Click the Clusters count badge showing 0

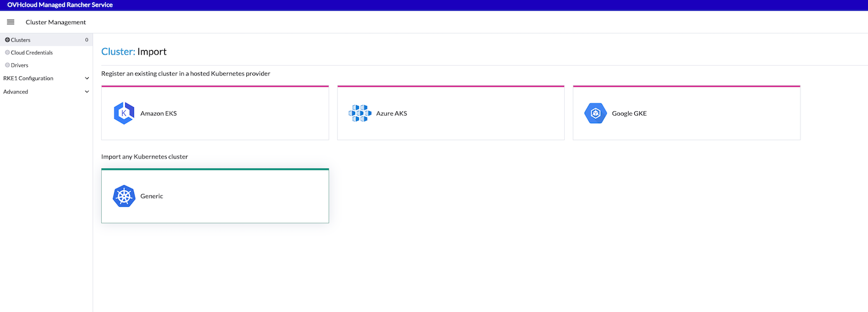click(86, 40)
